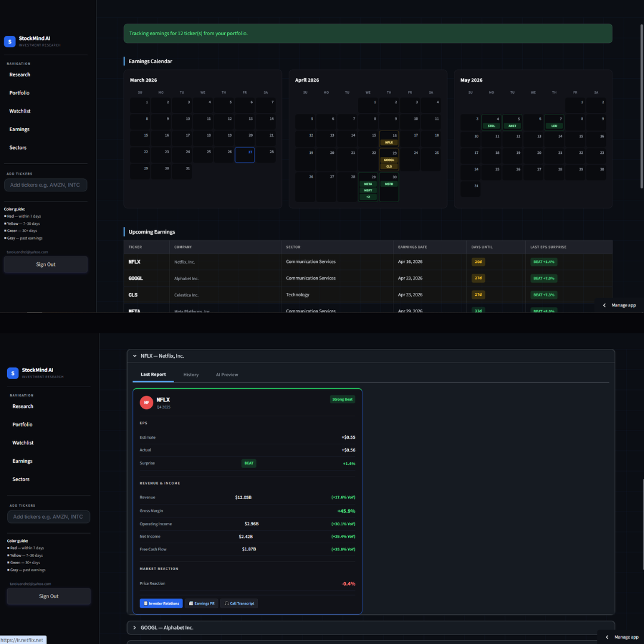
Task: Click the newspaper icon on Earnings PR button
Action: (190, 603)
